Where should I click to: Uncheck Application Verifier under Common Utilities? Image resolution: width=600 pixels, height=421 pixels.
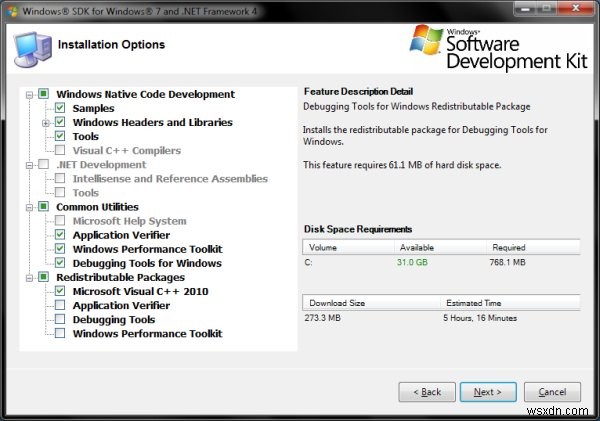(60, 235)
